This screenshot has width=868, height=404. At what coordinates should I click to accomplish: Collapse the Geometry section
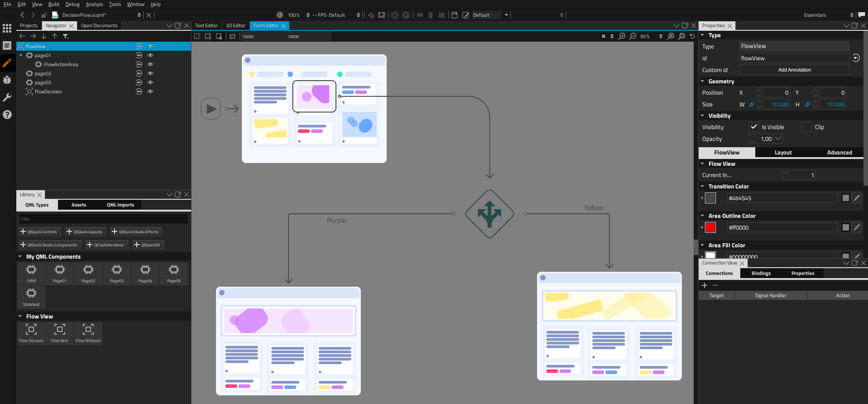click(x=703, y=82)
